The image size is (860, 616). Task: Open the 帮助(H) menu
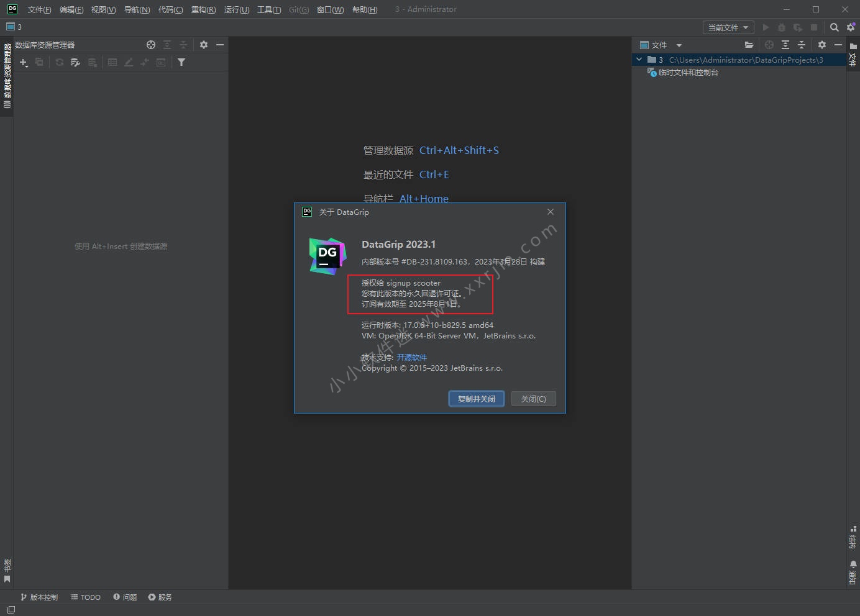click(x=365, y=9)
